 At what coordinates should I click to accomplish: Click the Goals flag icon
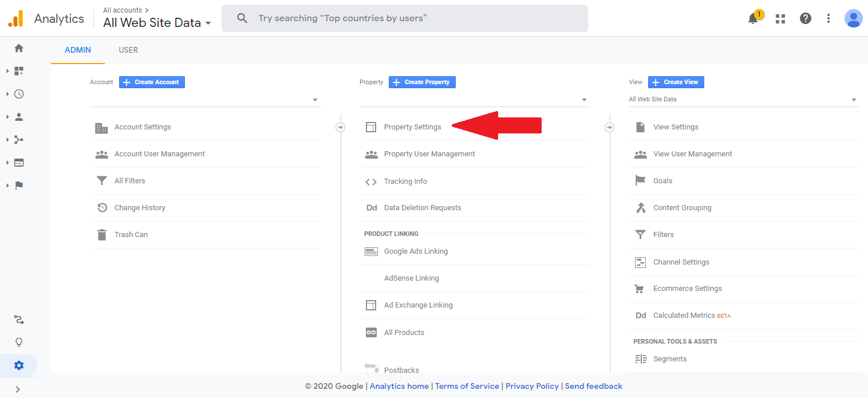tap(641, 181)
